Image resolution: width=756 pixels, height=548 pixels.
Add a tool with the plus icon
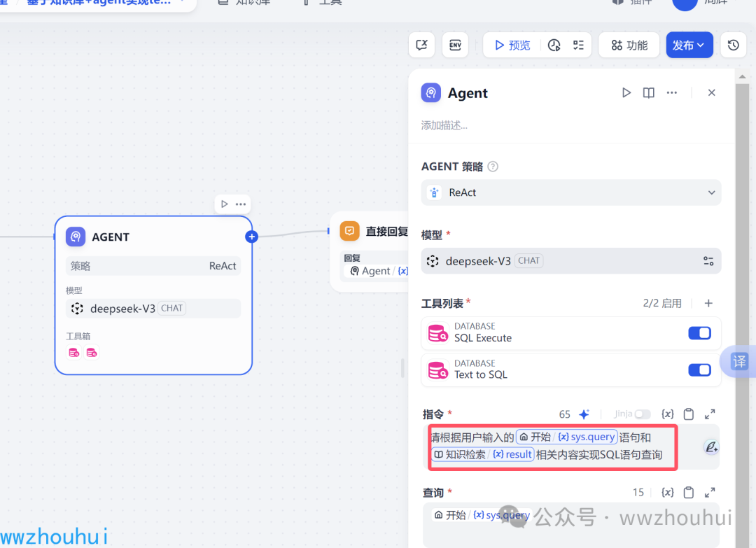coord(708,303)
